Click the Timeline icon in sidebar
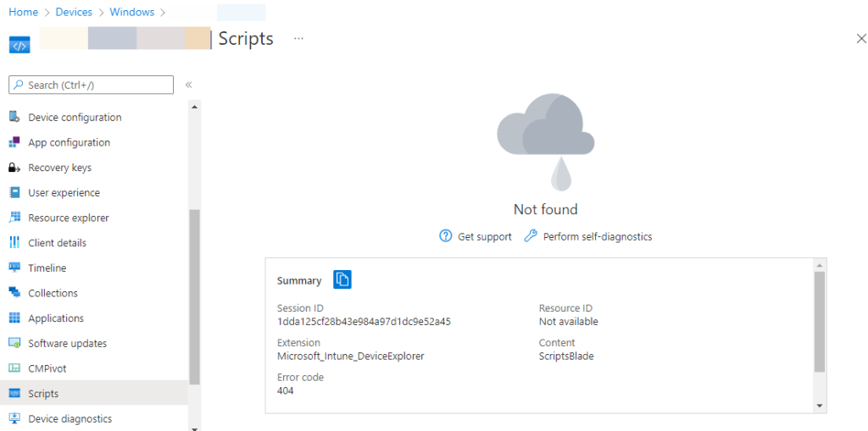This screenshot has height=431, width=868. pyautogui.click(x=14, y=268)
